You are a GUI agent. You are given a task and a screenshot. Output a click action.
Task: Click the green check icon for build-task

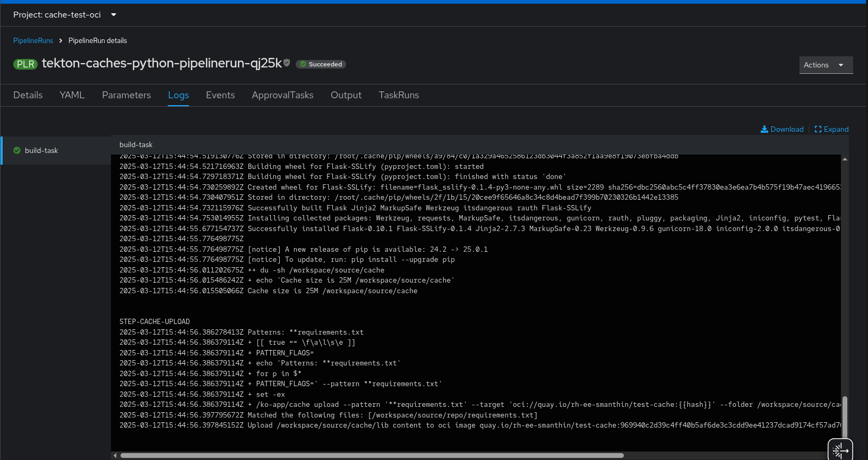tap(17, 150)
